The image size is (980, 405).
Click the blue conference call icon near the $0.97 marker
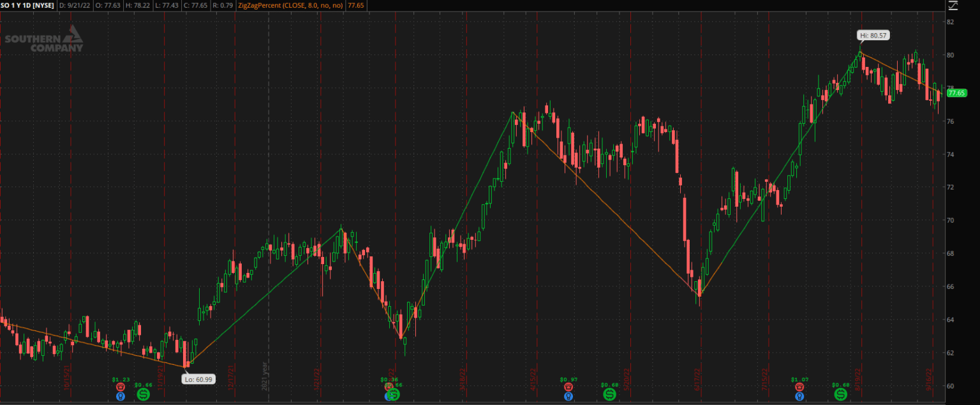(x=568, y=396)
